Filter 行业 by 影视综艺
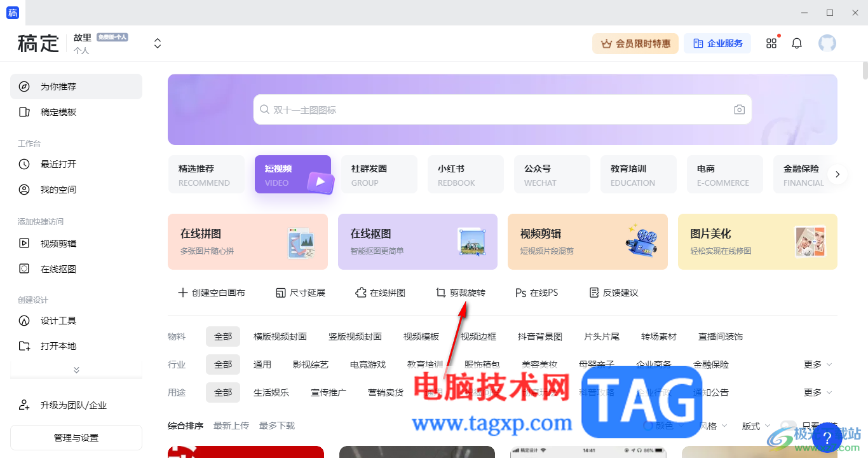This screenshot has width=868, height=458. (311, 364)
